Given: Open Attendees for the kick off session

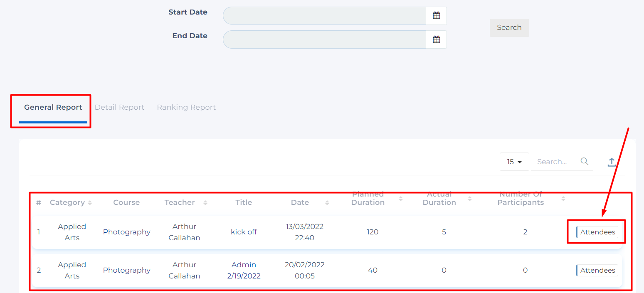Looking at the screenshot, I should (x=597, y=232).
